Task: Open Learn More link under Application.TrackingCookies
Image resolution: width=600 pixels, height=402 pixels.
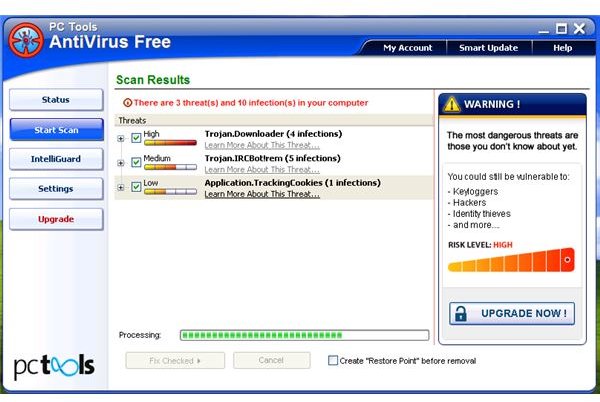Action: click(262, 194)
